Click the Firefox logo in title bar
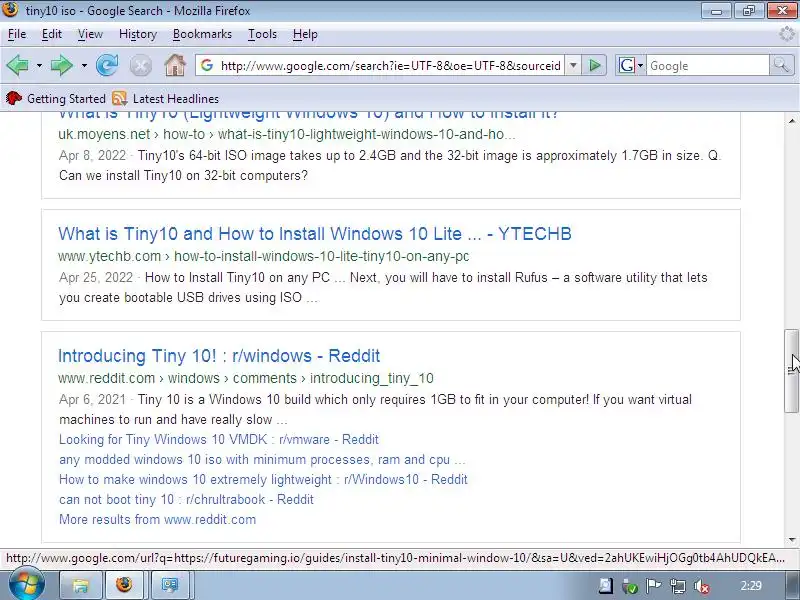 click(10, 9)
